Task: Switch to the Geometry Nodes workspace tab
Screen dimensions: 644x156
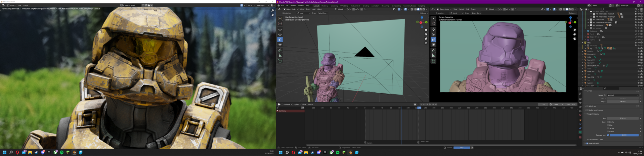Action: [x=410, y=6]
